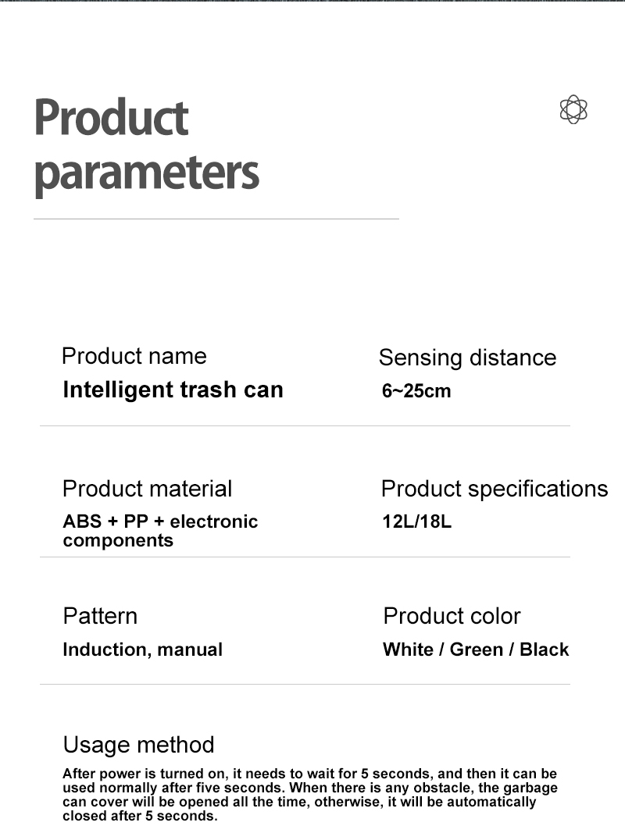Select the 'Product specifications' label
Screen dimensions: 625x840
pos(495,489)
